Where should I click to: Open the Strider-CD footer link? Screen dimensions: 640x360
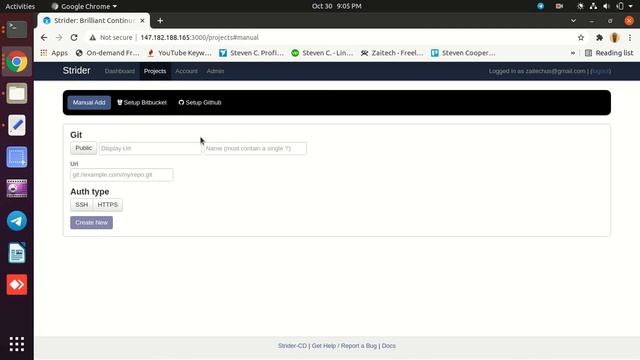tap(292, 346)
